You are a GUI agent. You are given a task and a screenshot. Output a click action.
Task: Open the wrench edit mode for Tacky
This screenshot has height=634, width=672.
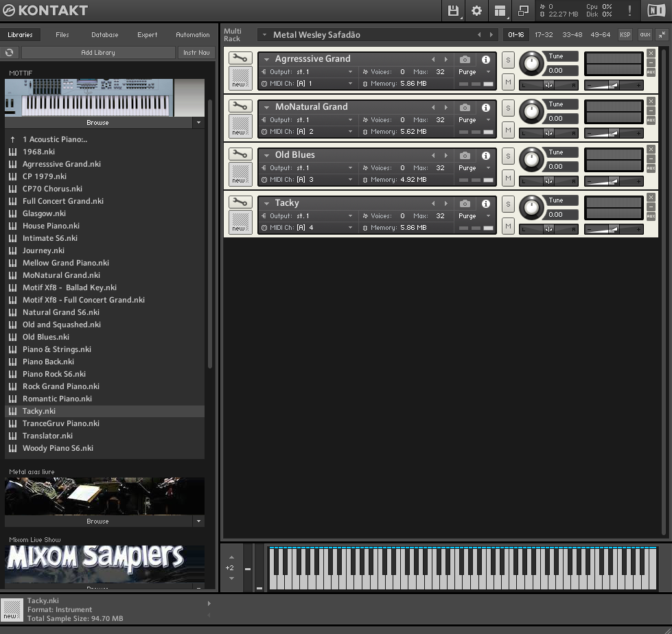click(x=240, y=202)
